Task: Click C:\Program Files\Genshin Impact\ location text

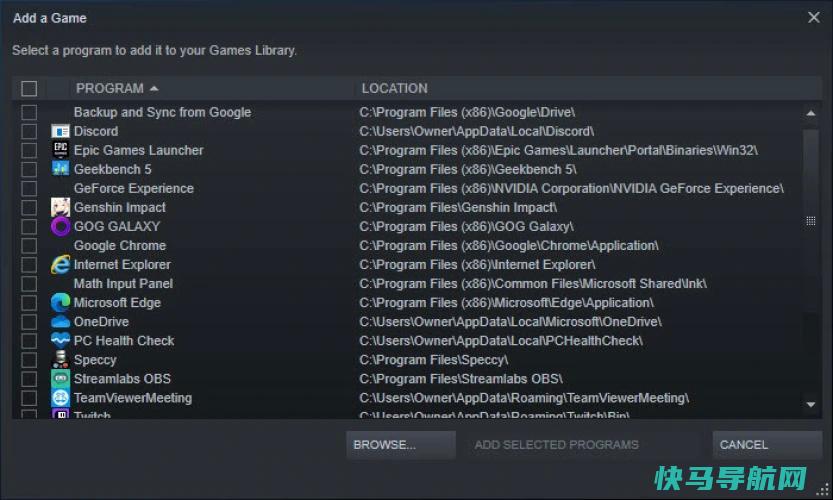Action: 458,208
